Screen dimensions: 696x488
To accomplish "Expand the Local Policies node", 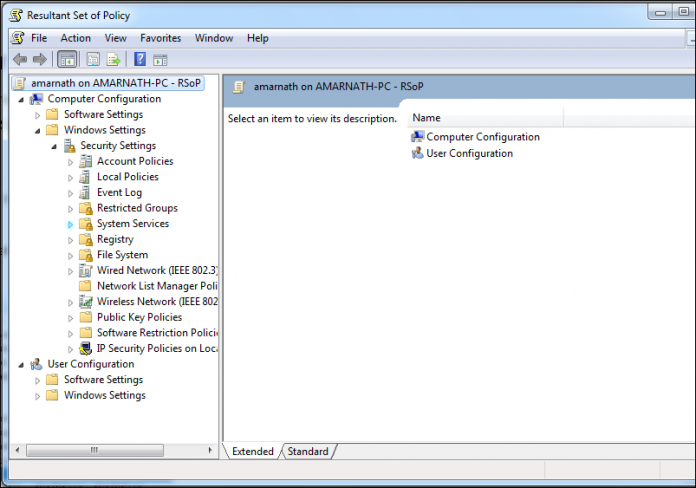I will tap(70, 178).
